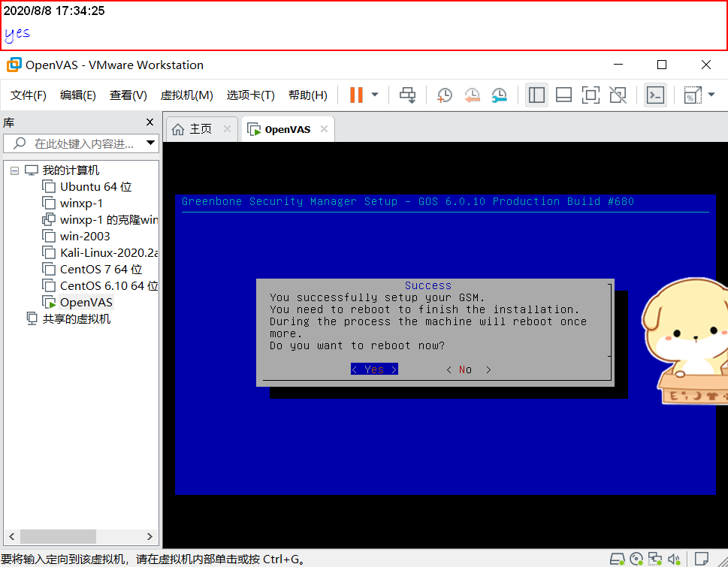Open the 帮助(H) menu
728x567 pixels.
point(308,95)
